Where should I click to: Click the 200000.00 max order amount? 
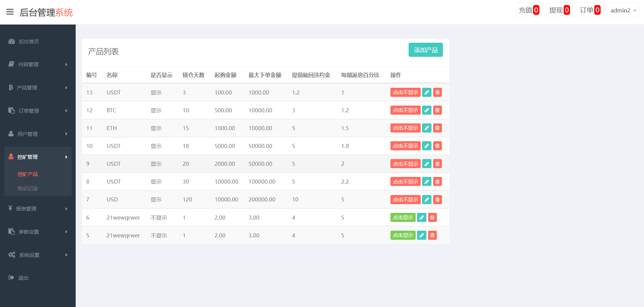coord(262,199)
